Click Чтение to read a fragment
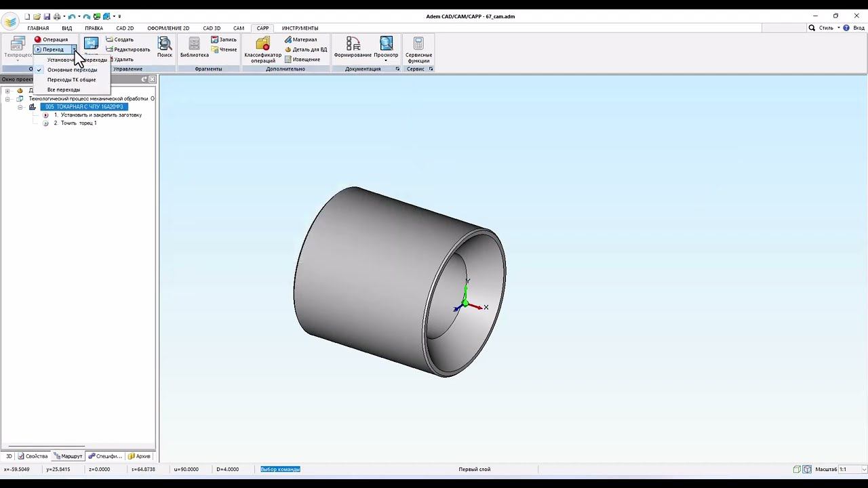Screen dimensions: 868x488 pyautogui.click(x=224, y=49)
